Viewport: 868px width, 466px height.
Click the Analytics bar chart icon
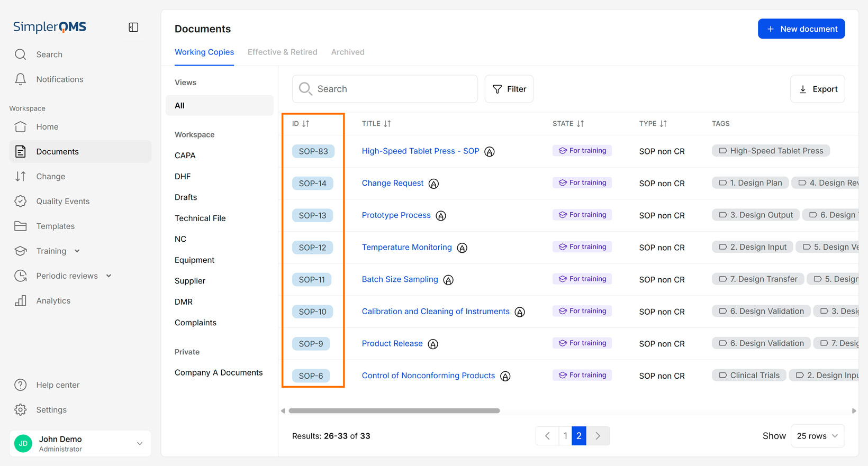point(21,301)
